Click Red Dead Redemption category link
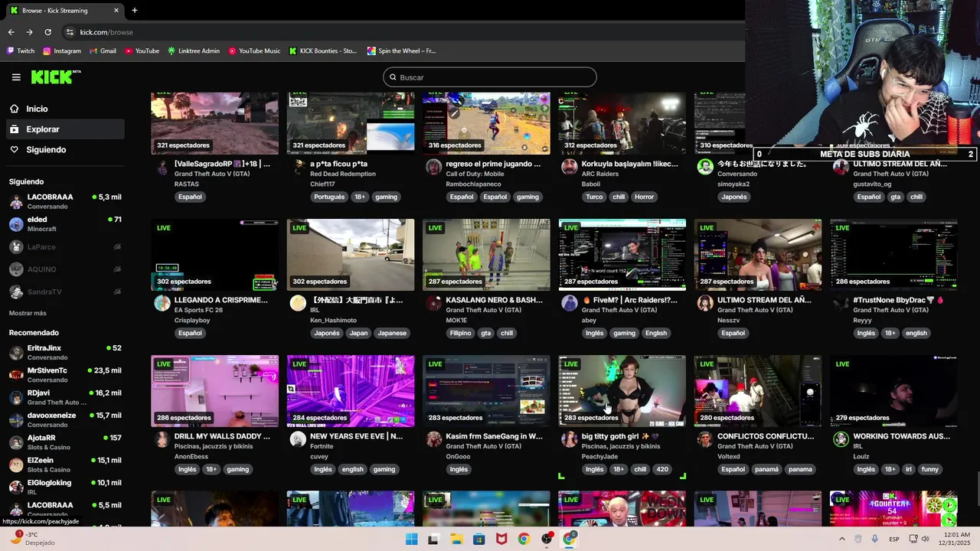Image resolution: width=980 pixels, height=551 pixels. (x=343, y=174)
